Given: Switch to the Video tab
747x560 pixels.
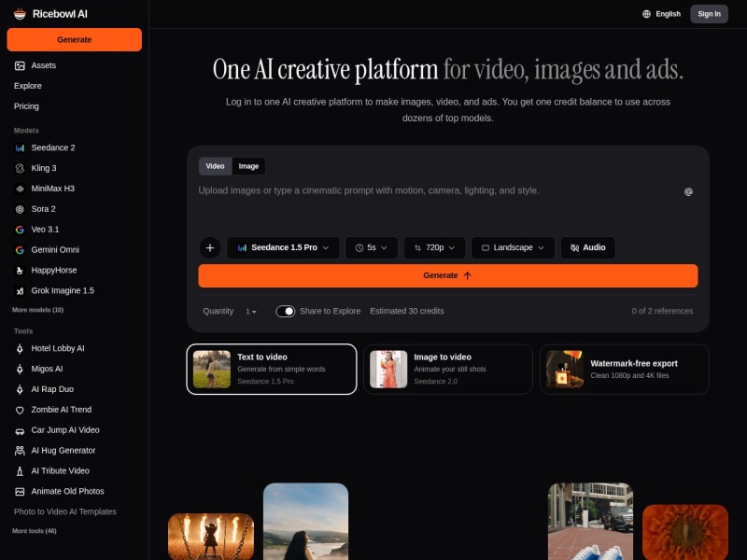Looking at the screenshot, I should pyautogui.click(x=215, y=166).
